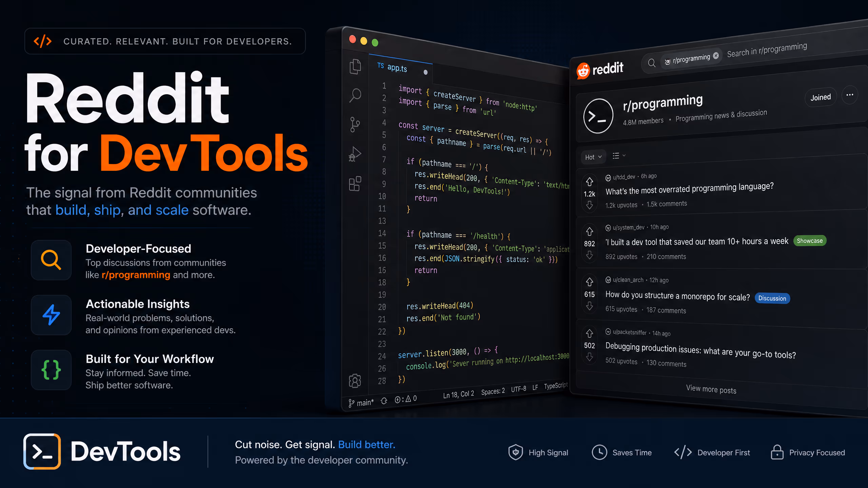Click the search magnifier icon in Reddit bar

[651, 63]
